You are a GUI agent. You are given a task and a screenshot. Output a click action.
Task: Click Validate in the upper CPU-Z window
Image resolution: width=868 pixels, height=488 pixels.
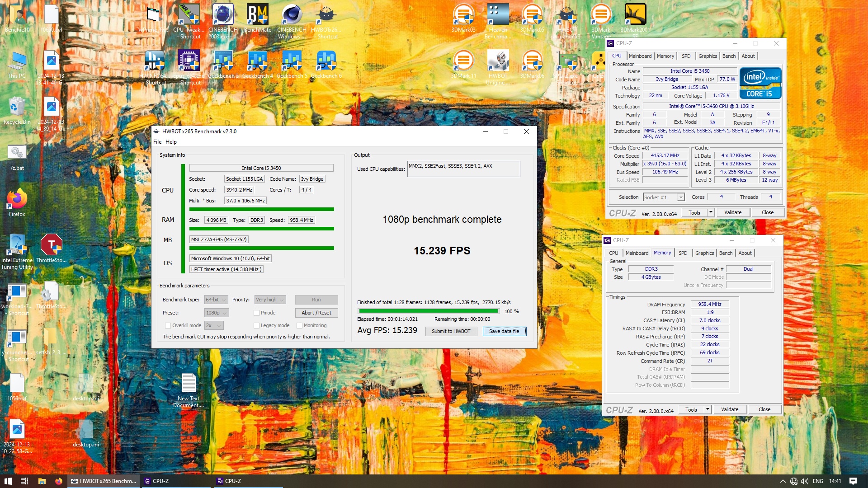pos(732,212)
